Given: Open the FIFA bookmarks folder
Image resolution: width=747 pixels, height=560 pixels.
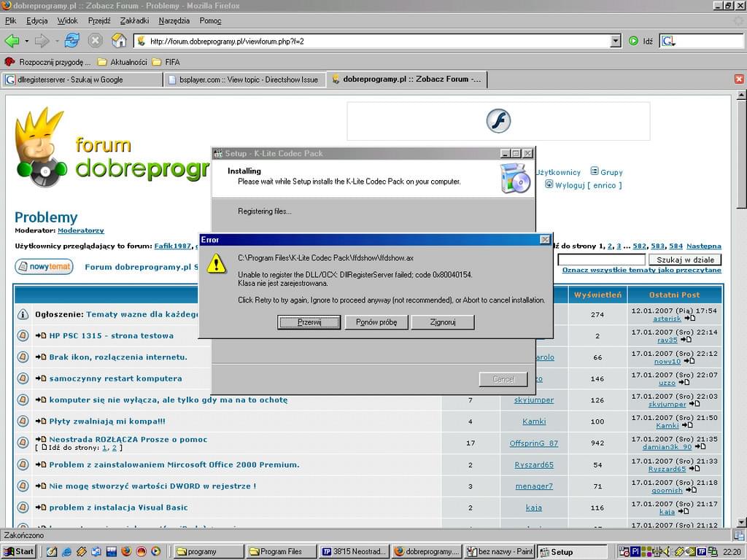Looking at the screenshot, I should point(166,62).
